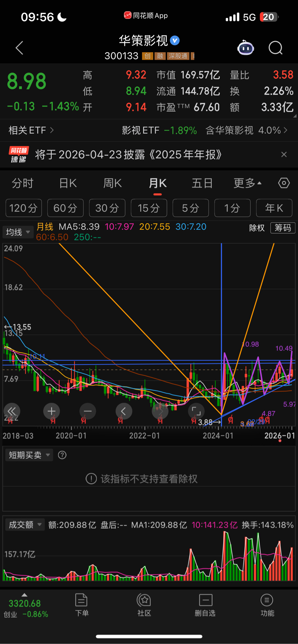The height and width of the screenshot is (644, 298).
Task: Tap the 3.88 low price marker
Action: click(209, 422)
